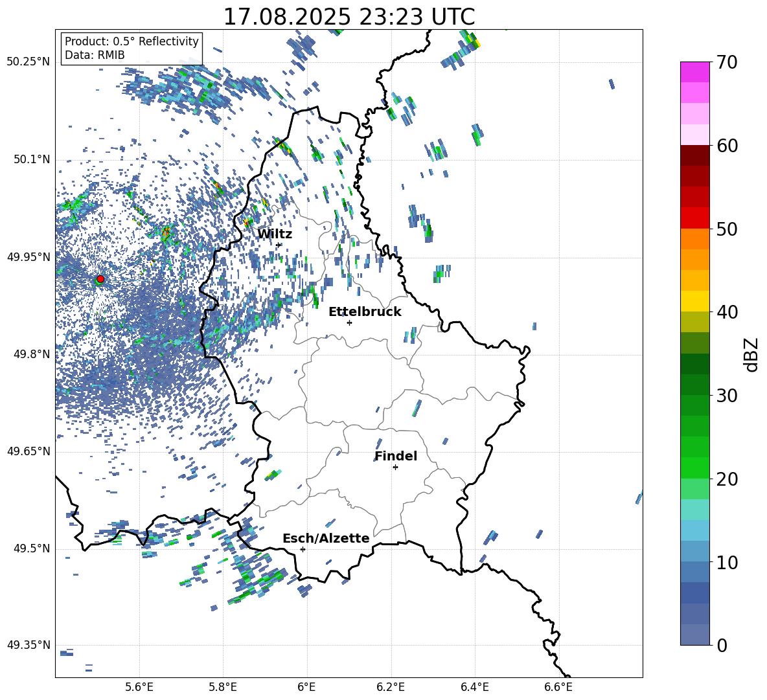Viewport: 767px width, 700px height.
Task: Click the 49.8°N latitude label
Action: pos(31,354)
